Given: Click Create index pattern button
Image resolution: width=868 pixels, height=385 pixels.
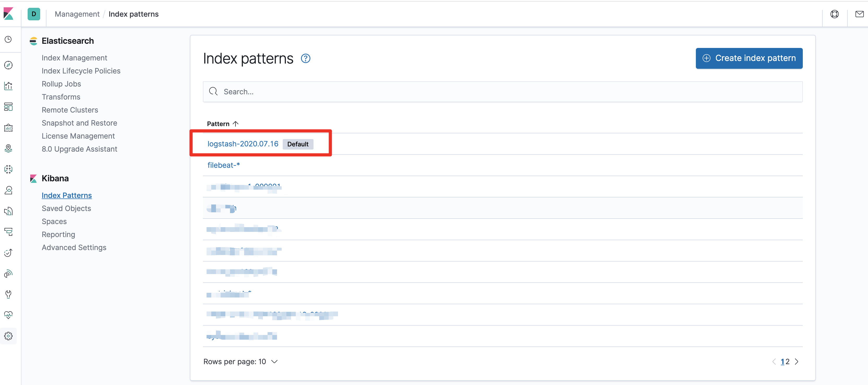Looking at the screenshot, I should pos(749,58).
